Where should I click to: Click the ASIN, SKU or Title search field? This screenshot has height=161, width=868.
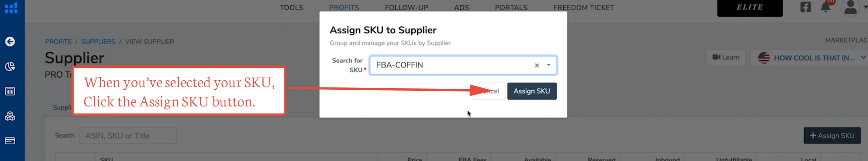pyautogui.click(x=128, y=136)
